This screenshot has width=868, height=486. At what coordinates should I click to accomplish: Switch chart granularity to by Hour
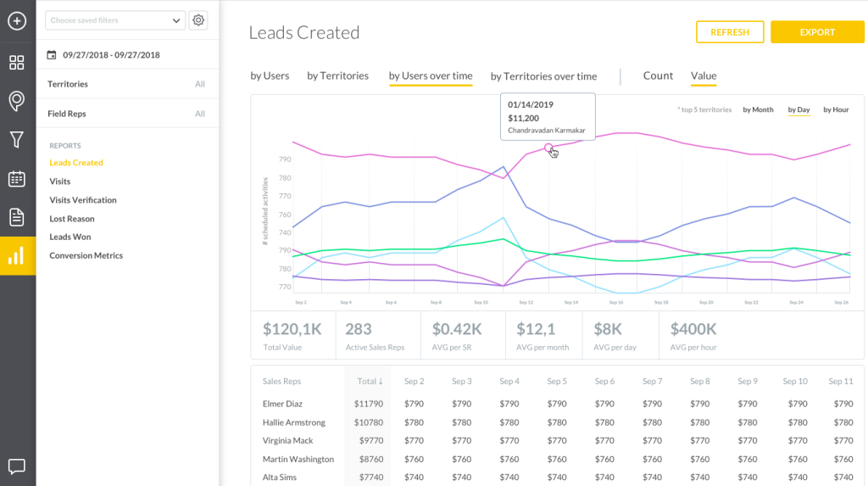(836, 109)
